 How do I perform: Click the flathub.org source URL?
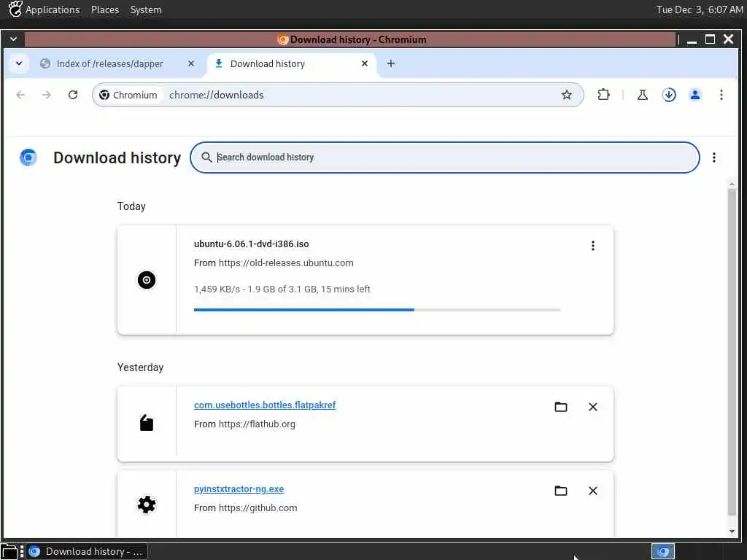257,424
